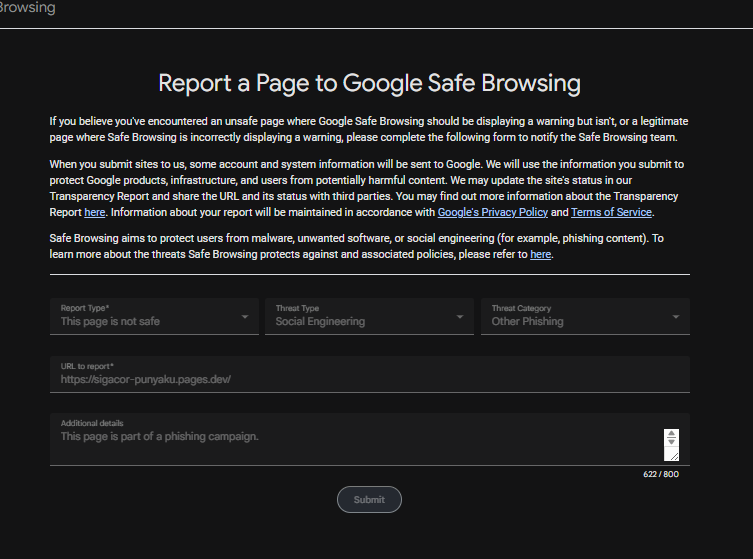Open the threats and policies 'here' link
The height and width of the screenshot is (559, 753).
click(540, 255)
